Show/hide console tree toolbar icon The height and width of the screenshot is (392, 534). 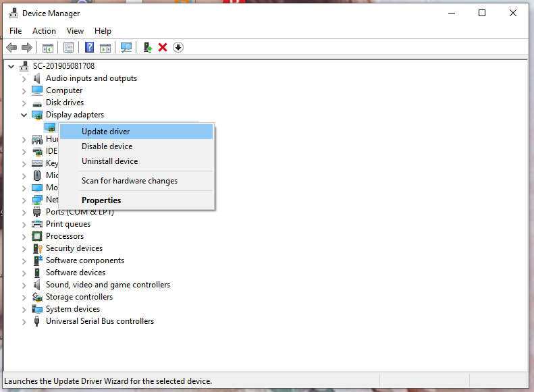coord(48,48)
